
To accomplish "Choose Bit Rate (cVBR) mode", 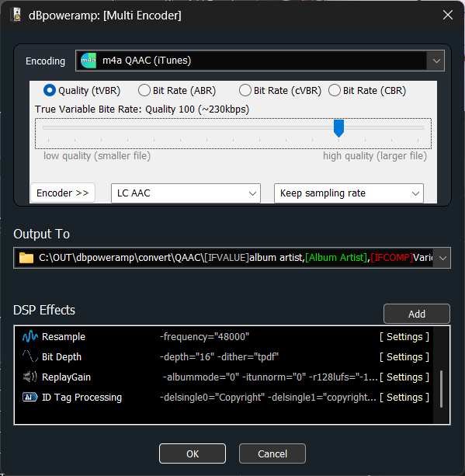I will click(x=245, y=91).
